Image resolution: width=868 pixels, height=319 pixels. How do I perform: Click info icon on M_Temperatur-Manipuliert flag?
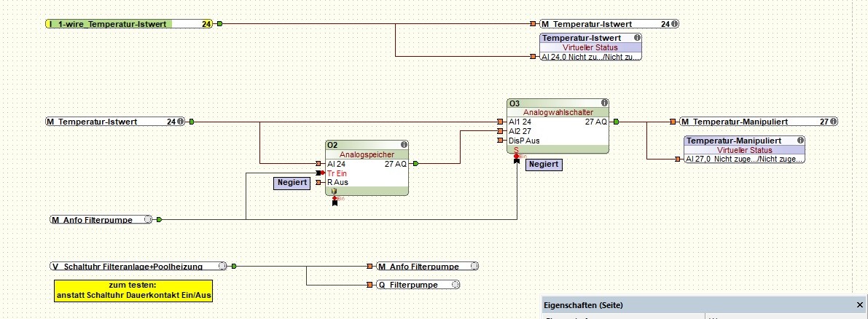click(x=833, y=122)
